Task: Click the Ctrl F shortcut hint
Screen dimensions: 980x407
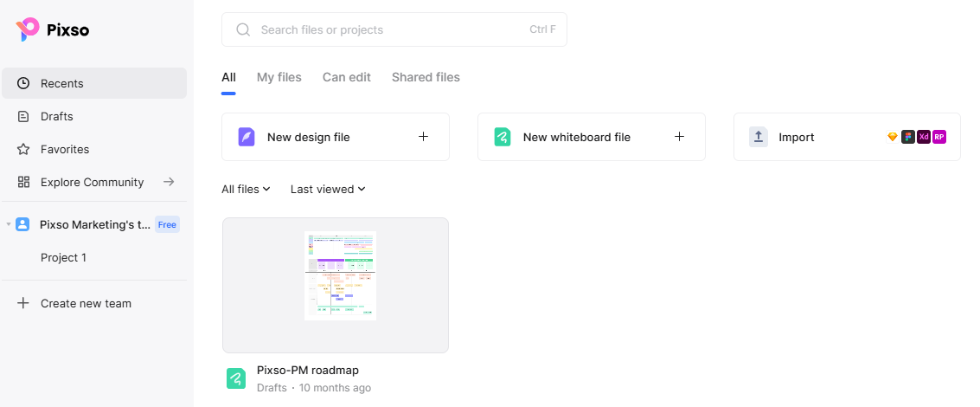Action: point(542,29)
